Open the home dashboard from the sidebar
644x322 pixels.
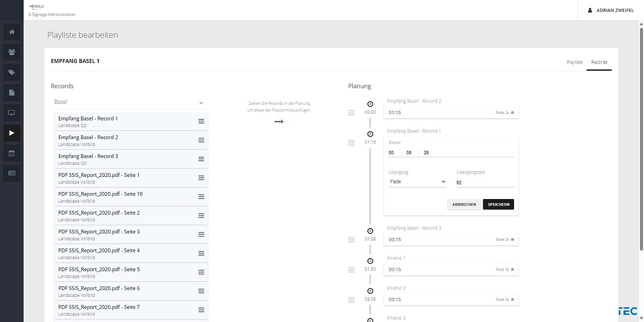point(12,32)
